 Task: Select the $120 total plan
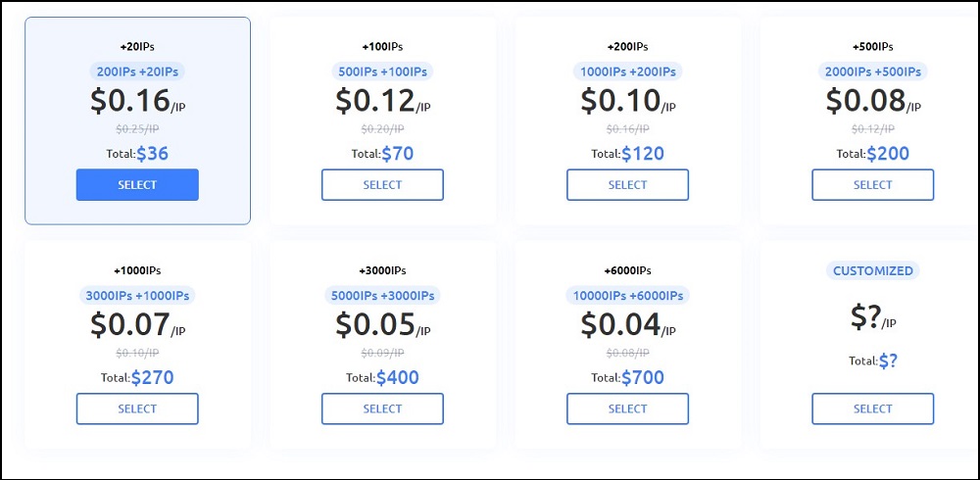(x=627, y=184)
